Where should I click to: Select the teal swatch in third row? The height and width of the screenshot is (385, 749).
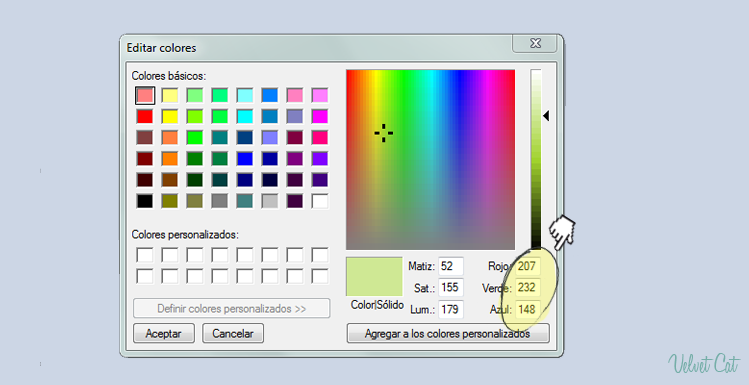pyautogui.click(x=220, y=138)
